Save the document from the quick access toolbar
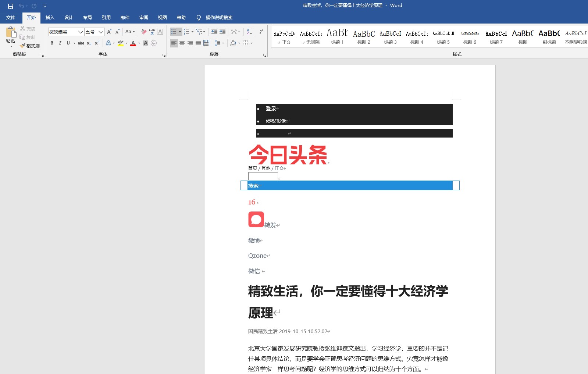This screenshot has width=588, height=374. [x=10, y=6]
